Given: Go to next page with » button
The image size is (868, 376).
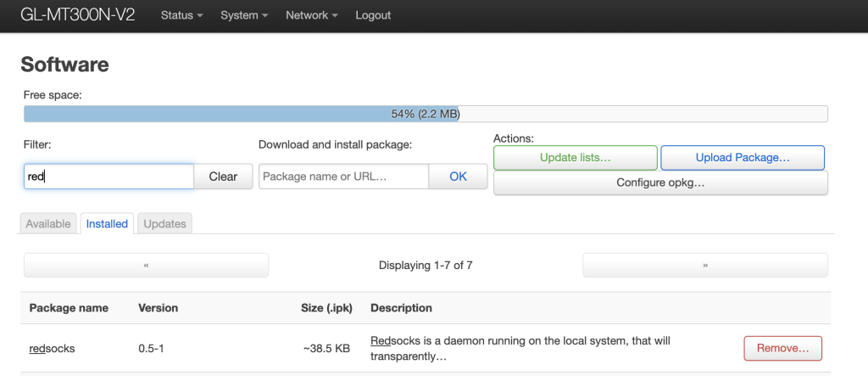Looking at the screenshot, I should 704,266.
